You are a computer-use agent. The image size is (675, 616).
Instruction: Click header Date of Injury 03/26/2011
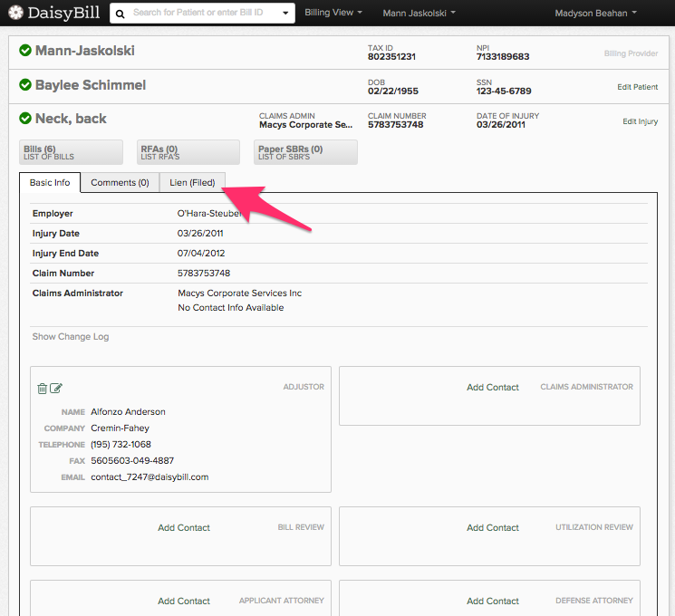[x=501, y=125]
